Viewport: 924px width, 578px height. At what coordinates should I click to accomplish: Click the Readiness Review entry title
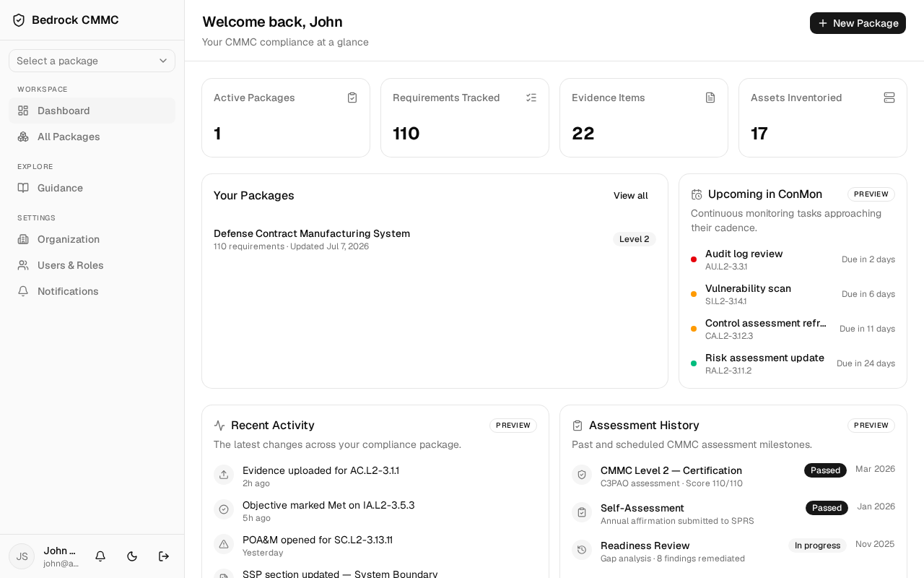point(645,545)
